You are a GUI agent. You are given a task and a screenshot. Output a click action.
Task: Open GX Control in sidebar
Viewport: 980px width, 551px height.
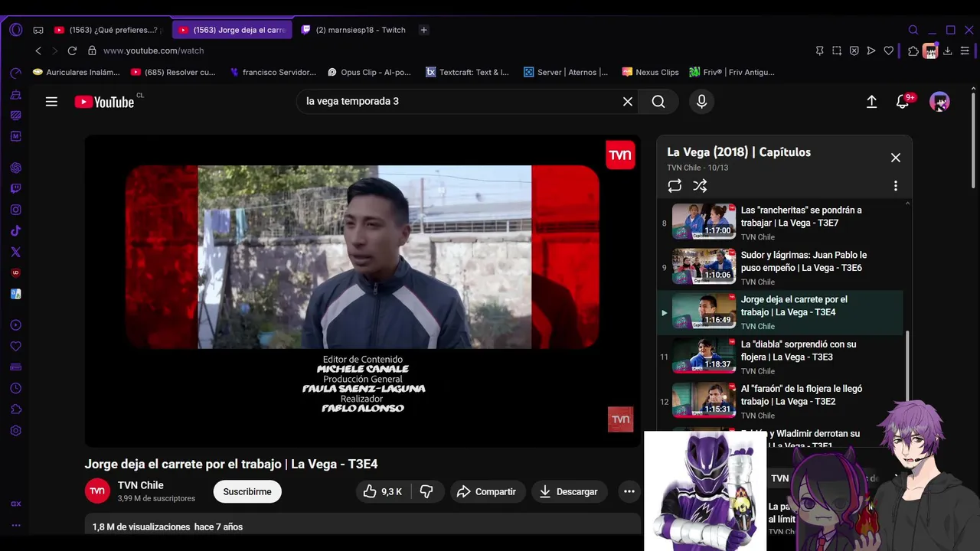coord(15,73)
